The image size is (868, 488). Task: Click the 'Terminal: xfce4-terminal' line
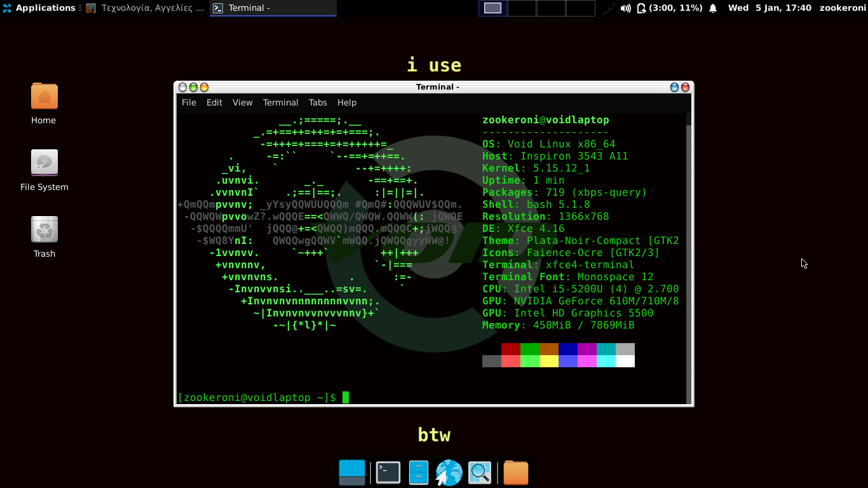tap(559, 265)
